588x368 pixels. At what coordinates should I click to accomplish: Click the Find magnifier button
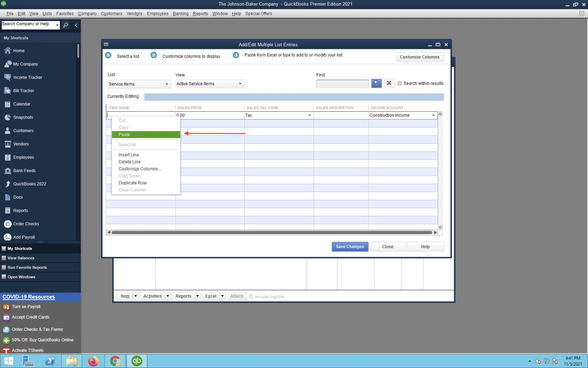point(376,83)
